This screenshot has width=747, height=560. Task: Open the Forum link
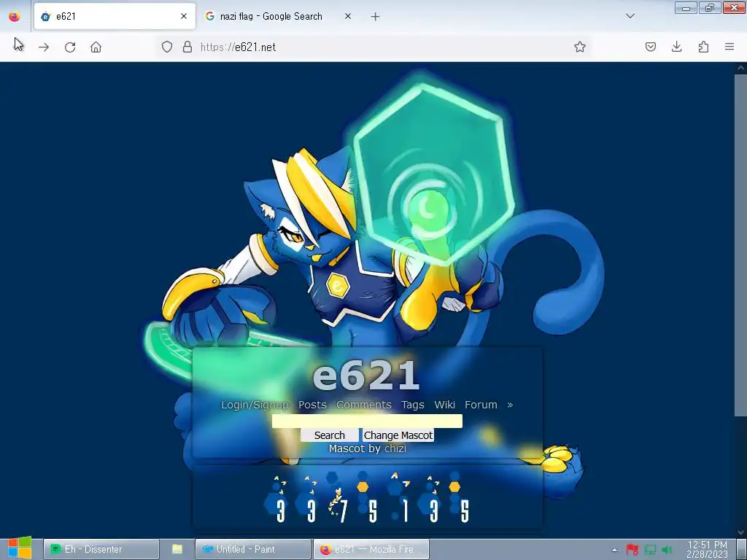point(481,405)
